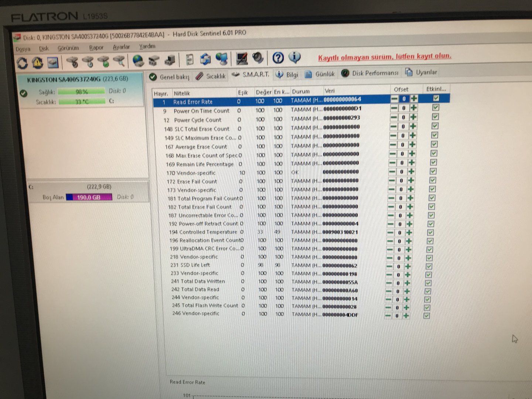532x399 pixels.
Task: Click the globe with disk toolbar icon
Action: (138, 60)
